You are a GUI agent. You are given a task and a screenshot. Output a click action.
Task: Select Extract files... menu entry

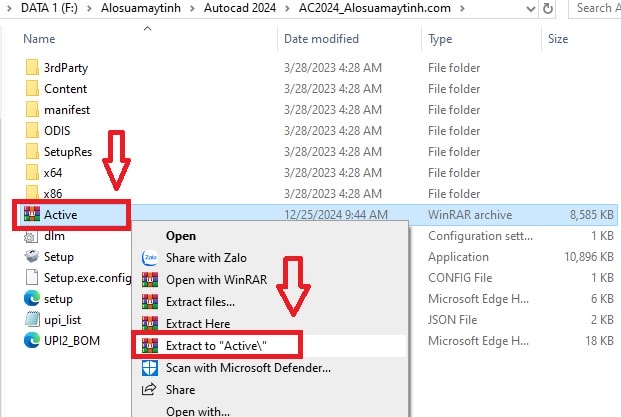pos(200,302)
